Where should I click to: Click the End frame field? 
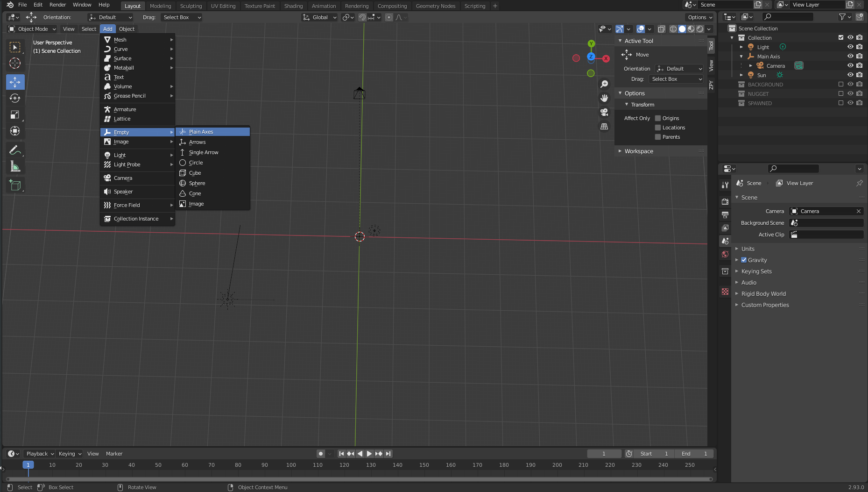click(694, 454)
